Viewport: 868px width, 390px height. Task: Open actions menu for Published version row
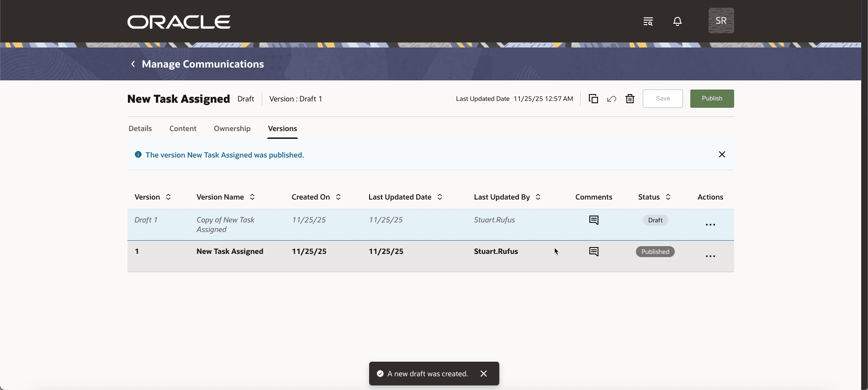(x=710, y=256)
